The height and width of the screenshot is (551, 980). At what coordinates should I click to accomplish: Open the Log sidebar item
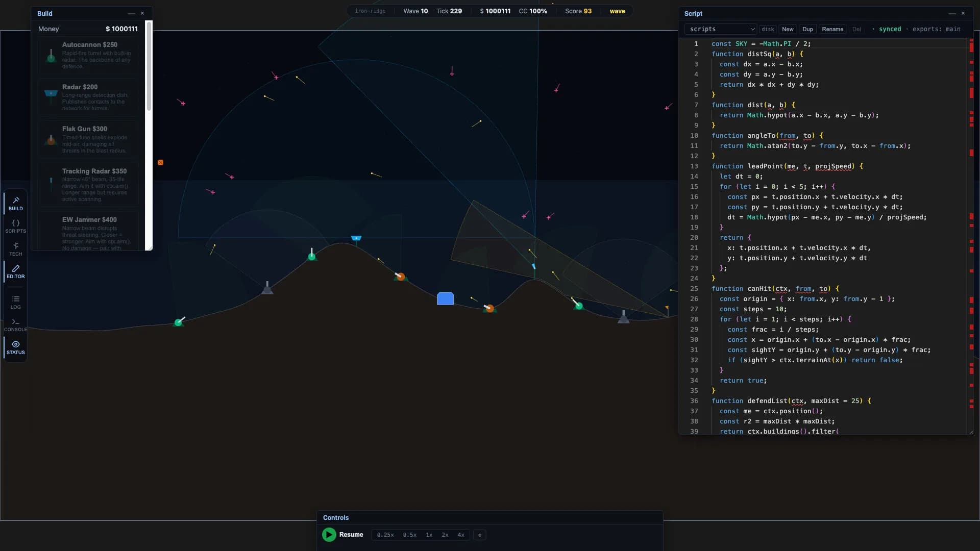click(15, 302)
